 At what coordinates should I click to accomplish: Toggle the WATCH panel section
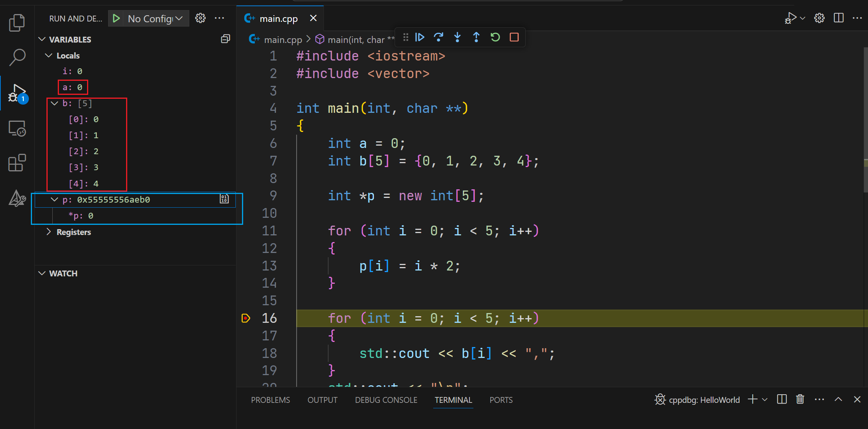click(62, 273)
